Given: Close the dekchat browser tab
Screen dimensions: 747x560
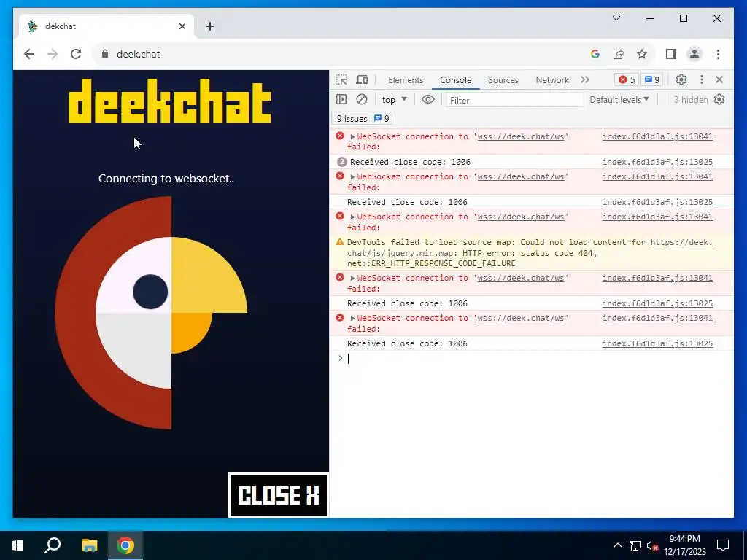Looking at the screenshot, I should point(182,26).
